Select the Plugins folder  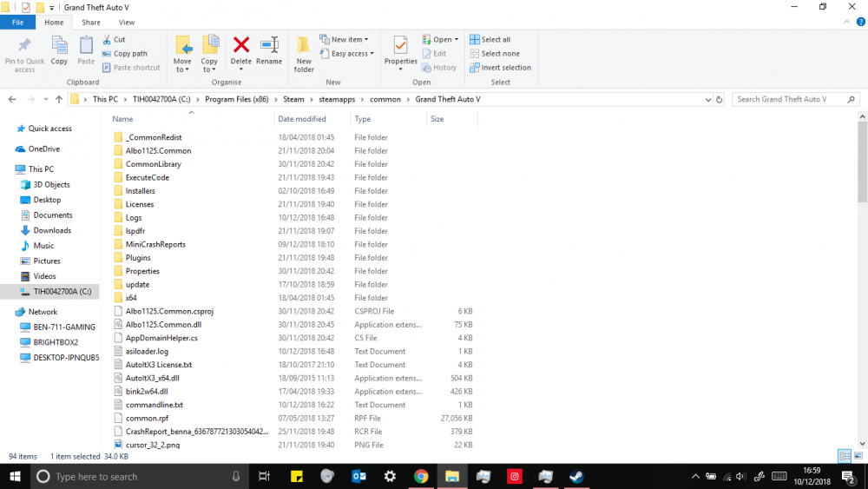pos(138,257)
